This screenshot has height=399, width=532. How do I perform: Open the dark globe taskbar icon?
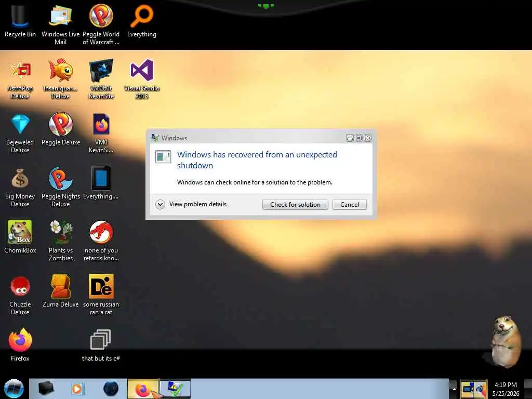(x=111, y=389)
